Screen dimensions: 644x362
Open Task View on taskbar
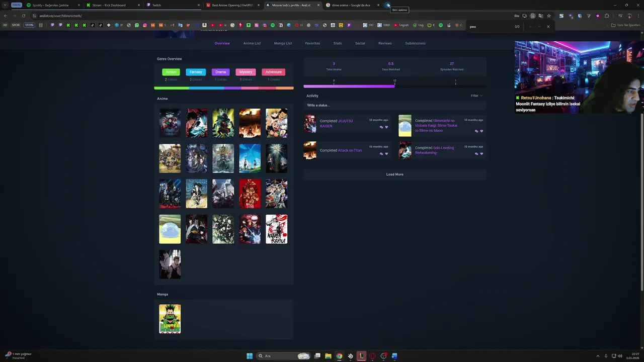click(x=317, y=356)
